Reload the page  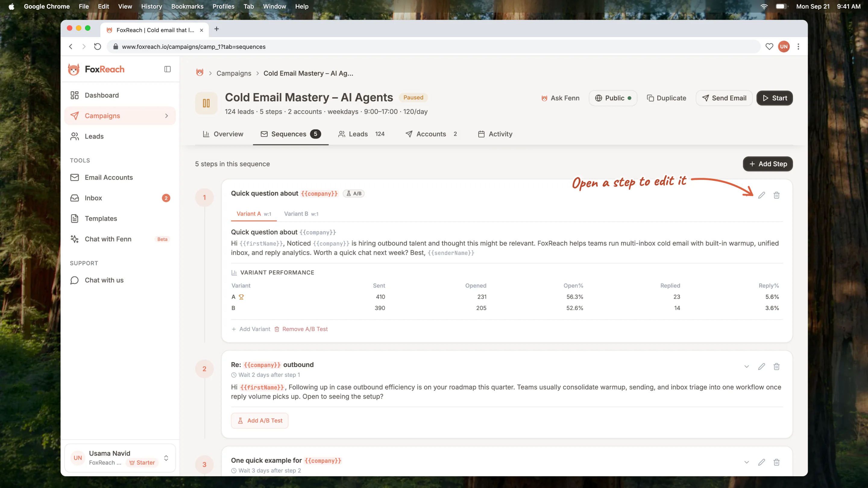click(x=97, y=46)
